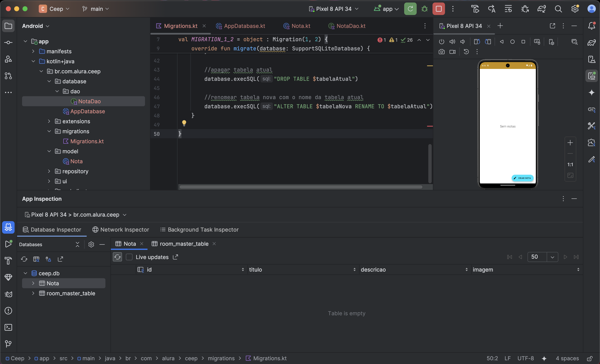This screenshot has height=364, width=600.
Task: Click the errors indicator in editor
Action: tap(382, 40)
